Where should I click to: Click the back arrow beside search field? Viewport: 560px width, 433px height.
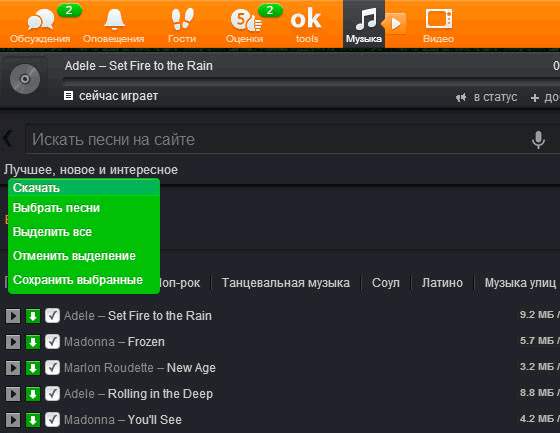(8, 138)
